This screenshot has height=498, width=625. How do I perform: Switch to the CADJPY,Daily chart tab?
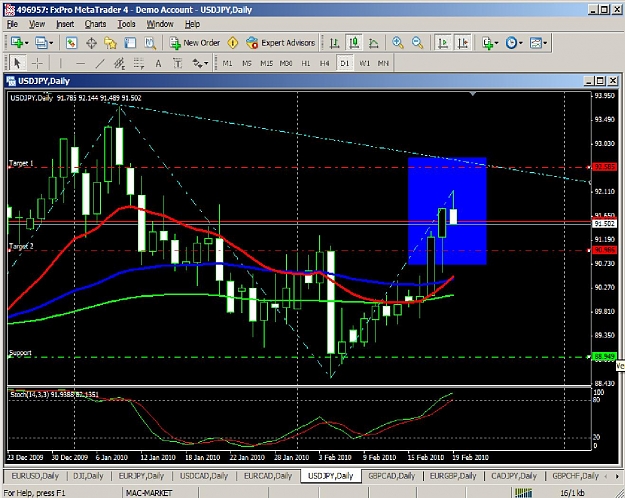514,476
